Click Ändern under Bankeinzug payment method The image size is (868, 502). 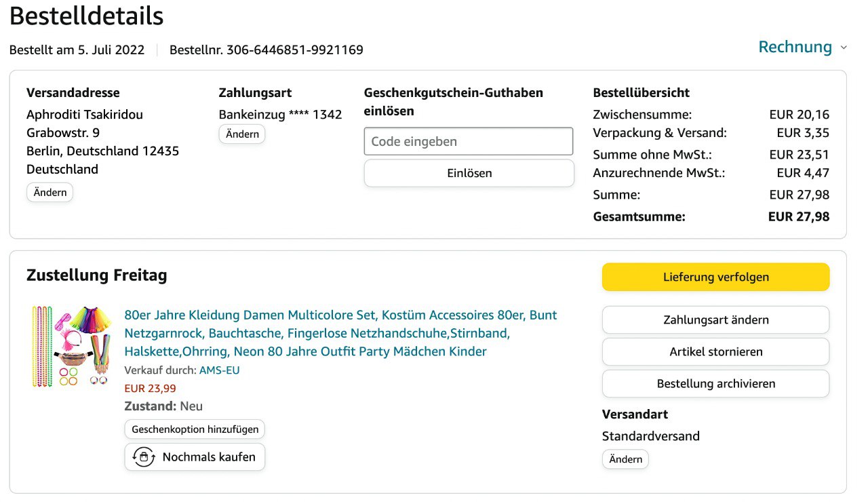tap(242, 134)
